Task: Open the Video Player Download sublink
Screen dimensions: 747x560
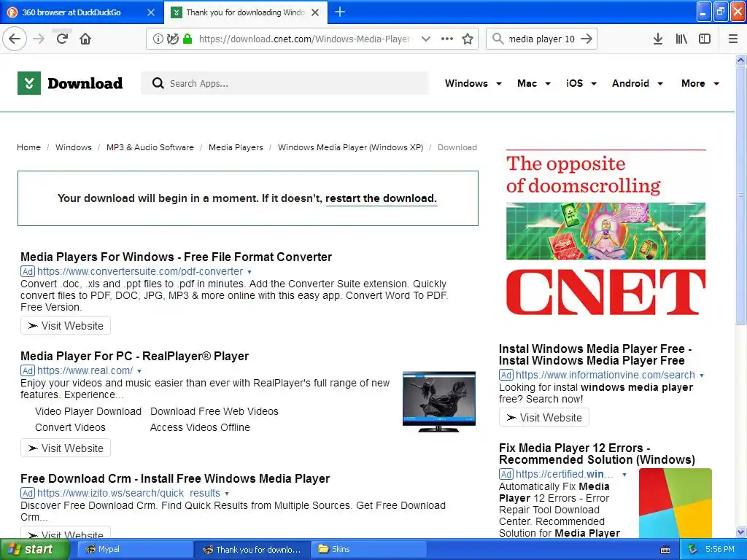Action: pyautogui.click(x=88, y=411)
